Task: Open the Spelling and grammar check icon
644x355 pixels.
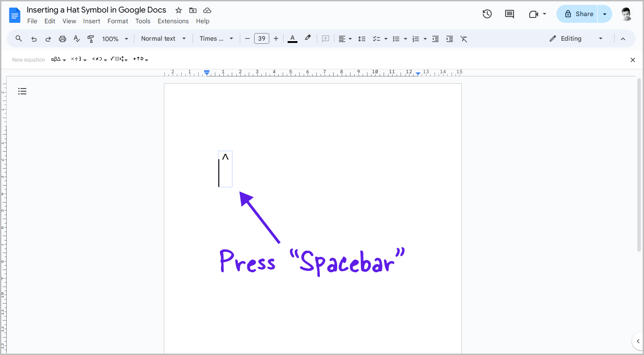Action: coord(76,38)
